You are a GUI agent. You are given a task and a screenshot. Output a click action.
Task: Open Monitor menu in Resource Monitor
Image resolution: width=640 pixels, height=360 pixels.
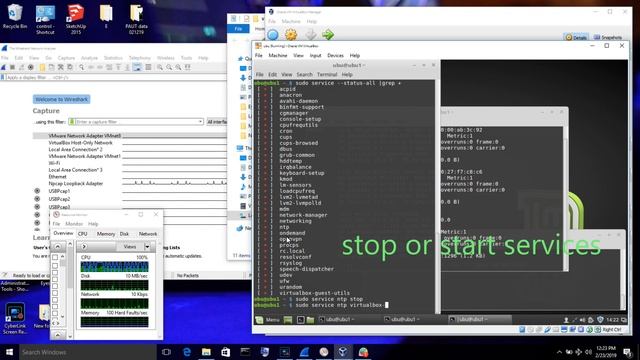pos(74,224)
